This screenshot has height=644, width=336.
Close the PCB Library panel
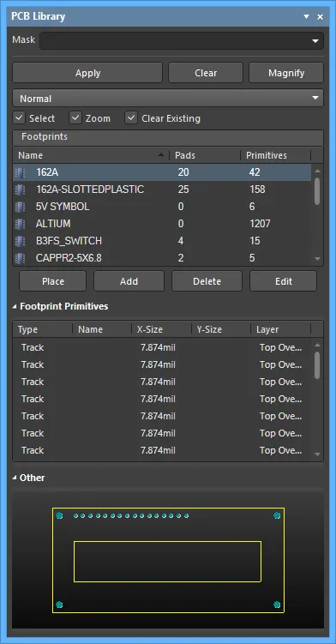click(x=321, y=17)
